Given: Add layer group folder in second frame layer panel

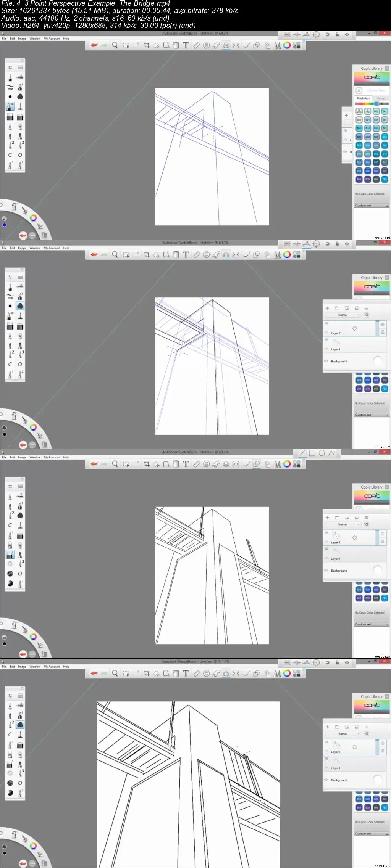Looking at the screenshot, I should click(x=337, y=308).
